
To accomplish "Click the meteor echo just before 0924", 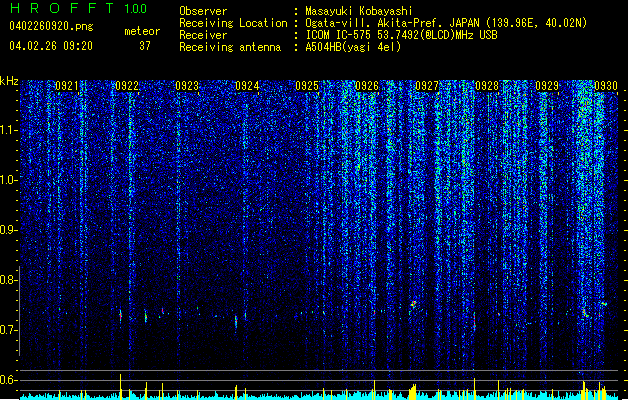I will (236, 321).
